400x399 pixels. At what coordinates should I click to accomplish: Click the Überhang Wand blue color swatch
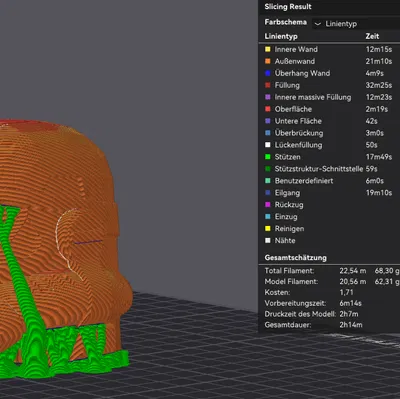tap(268, 73)
